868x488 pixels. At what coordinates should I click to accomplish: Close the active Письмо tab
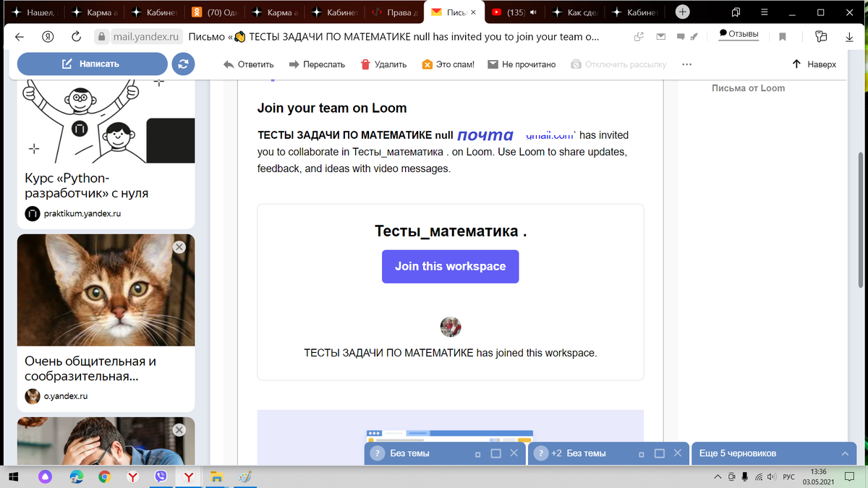coord(474,12)
